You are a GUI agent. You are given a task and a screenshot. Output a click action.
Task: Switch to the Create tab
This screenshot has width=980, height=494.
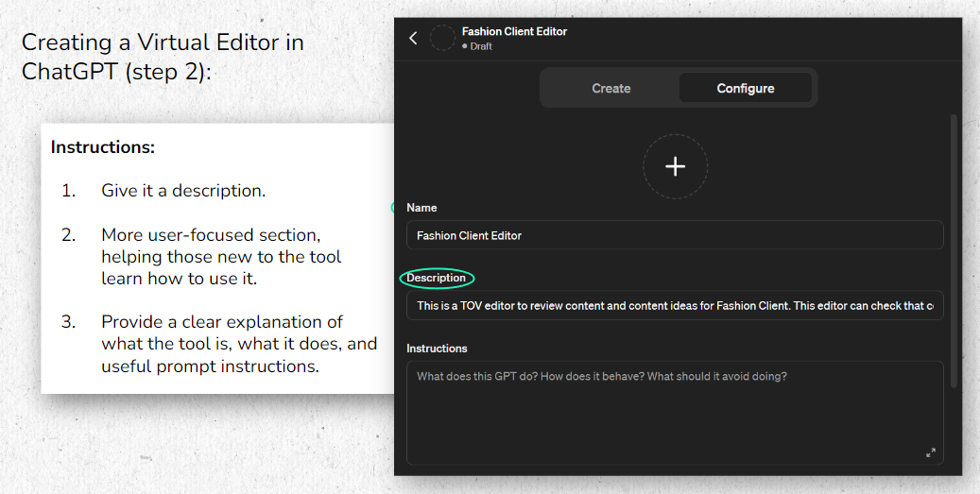coord(610,88)
